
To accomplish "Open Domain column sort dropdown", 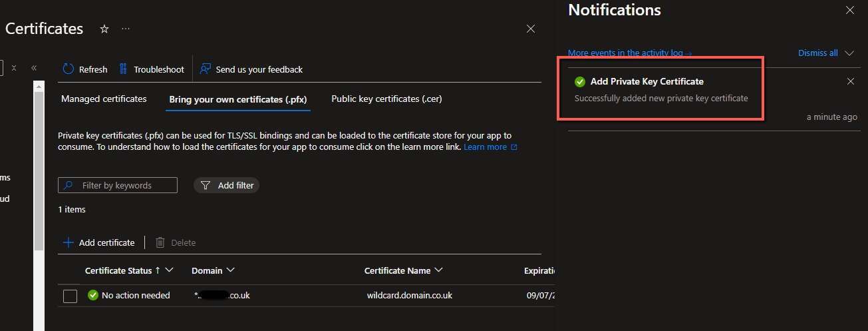I will 230,270.
